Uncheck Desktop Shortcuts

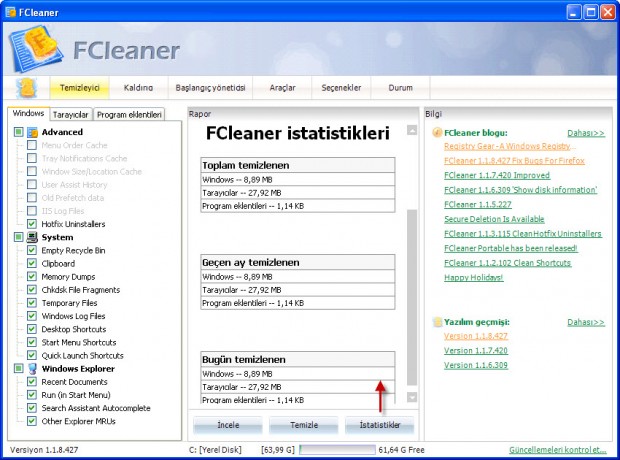(32, 329)
